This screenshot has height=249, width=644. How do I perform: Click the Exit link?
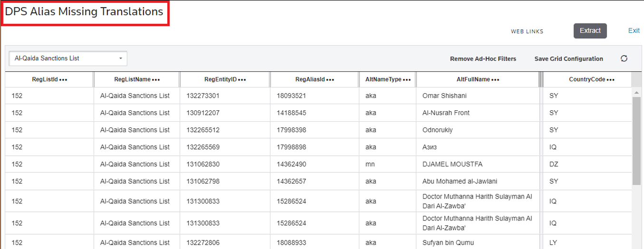(634, 30)
